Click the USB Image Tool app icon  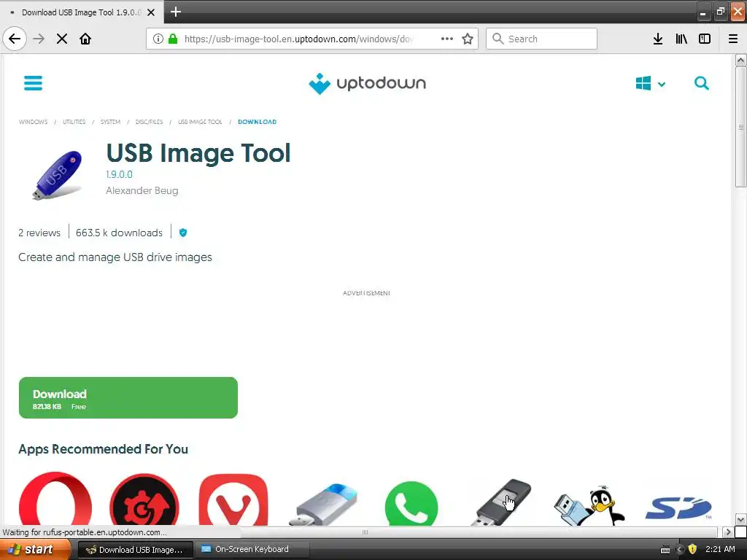coord(58,174)
